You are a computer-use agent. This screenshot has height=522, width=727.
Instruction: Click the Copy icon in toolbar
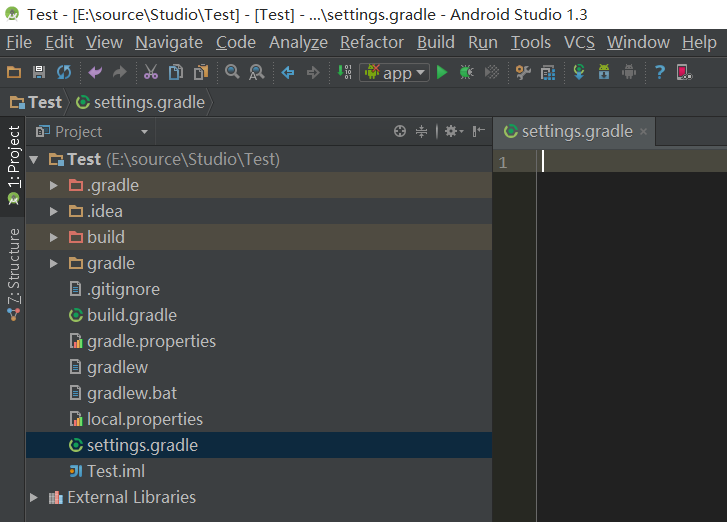[176, 72]
